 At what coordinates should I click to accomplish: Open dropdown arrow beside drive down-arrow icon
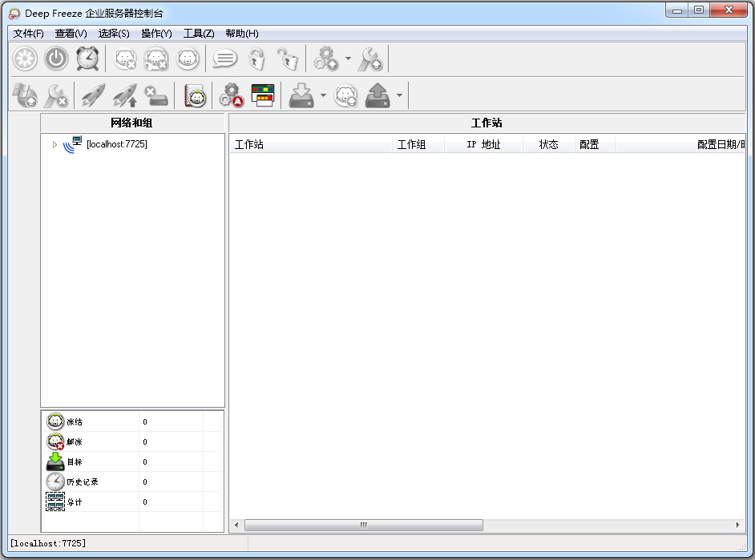pyautogui.click(x=323, y=95)
